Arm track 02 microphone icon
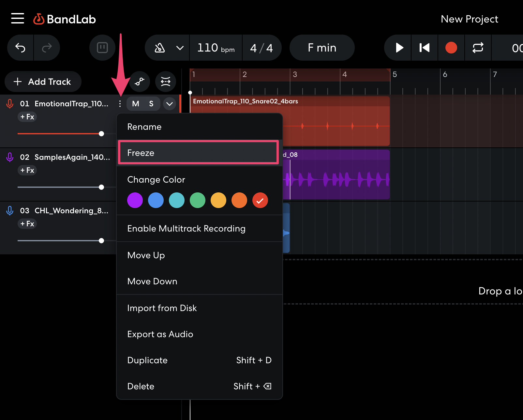 click(x=10, y=157)
